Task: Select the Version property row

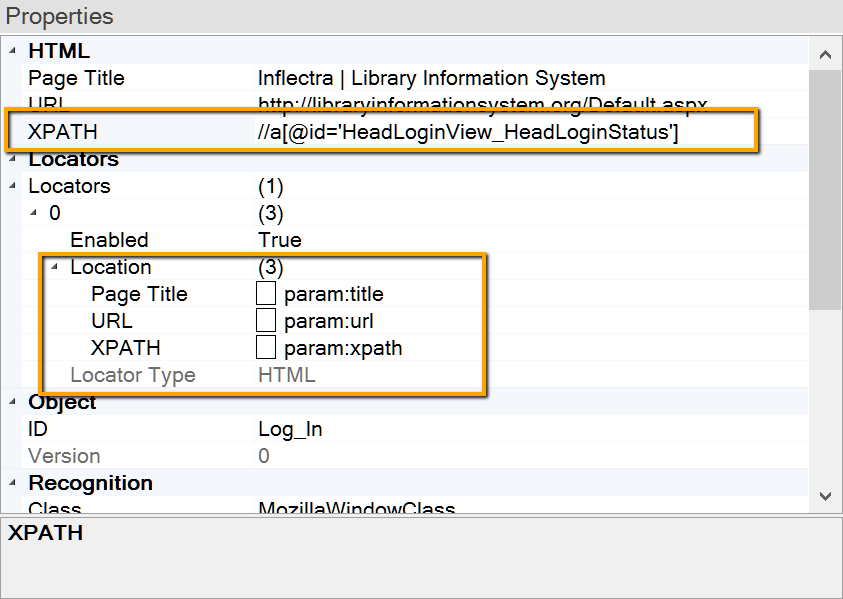Action: pyautogui.click(x=64, y=456)
